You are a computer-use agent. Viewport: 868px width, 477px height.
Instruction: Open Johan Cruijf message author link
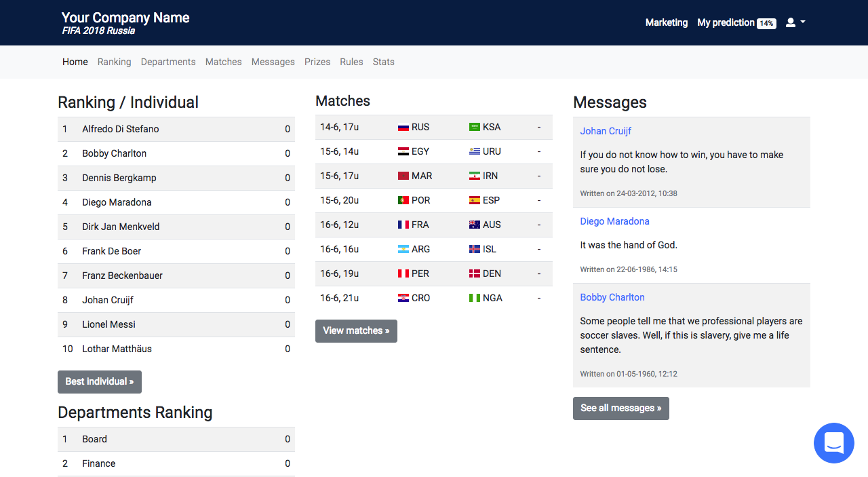point(606,131)
